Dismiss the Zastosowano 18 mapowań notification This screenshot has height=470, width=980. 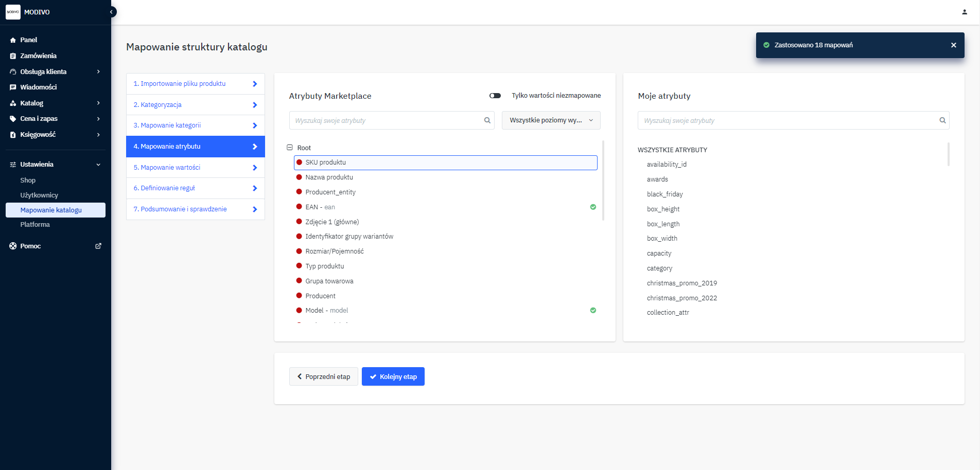pyautogui.click(x=953, y=45)
